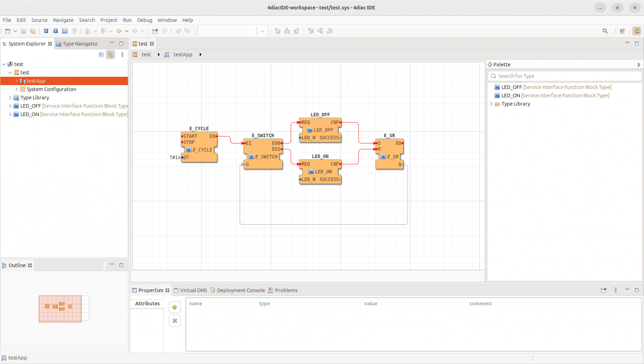Open the File menu
This screenshot has height=364, width=644.
point(7,20)
